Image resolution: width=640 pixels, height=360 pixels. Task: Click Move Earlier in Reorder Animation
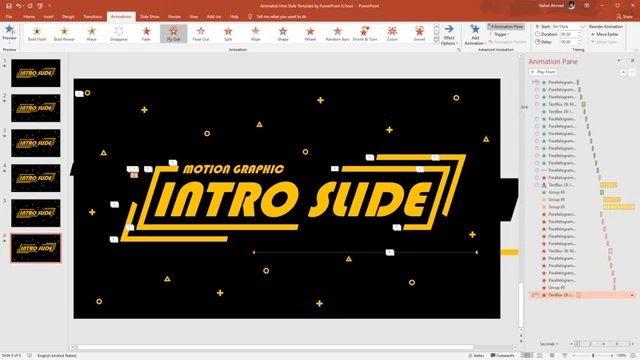(x=604, y=34)
